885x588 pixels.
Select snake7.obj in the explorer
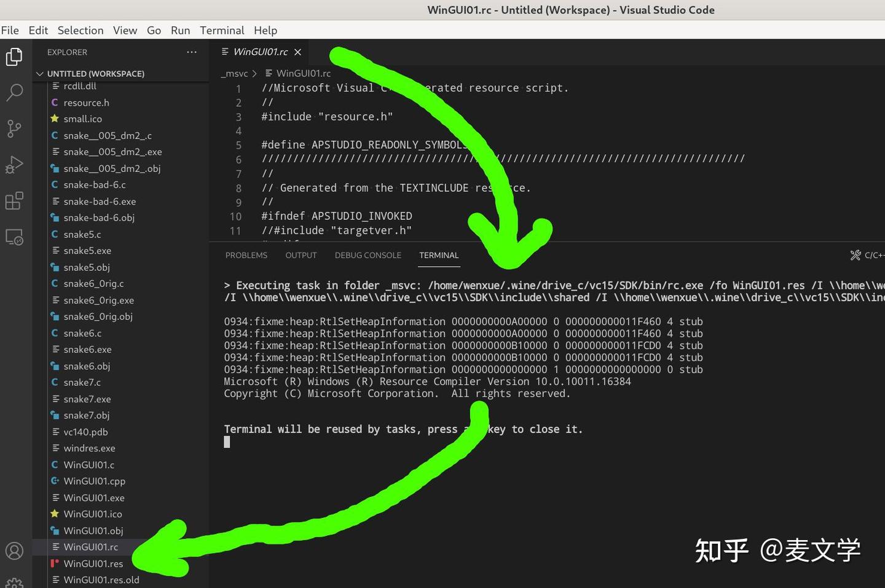pos(86,415)
